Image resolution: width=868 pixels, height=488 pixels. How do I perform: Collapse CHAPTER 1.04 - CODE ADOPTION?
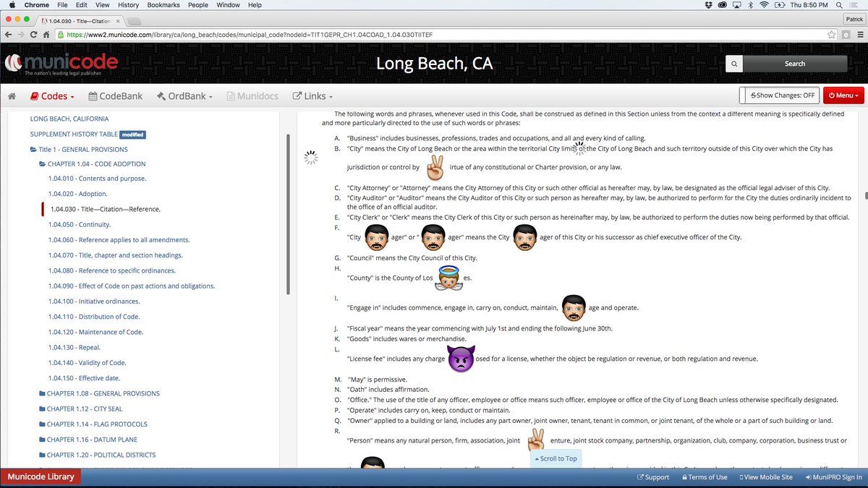pyautogui.click(x=91, y=164)
